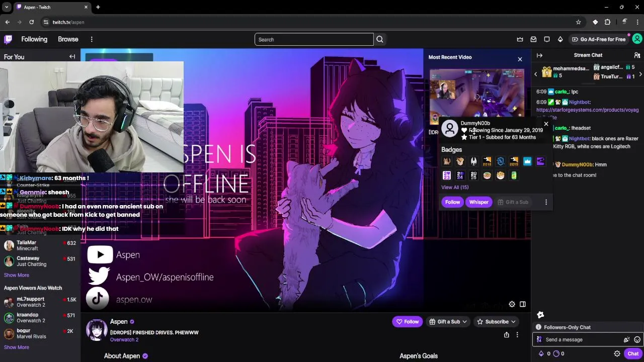This screenshot has width=644, height=362.
Task: Select the blue wrench badge
Action: click(x=500, y=161)
